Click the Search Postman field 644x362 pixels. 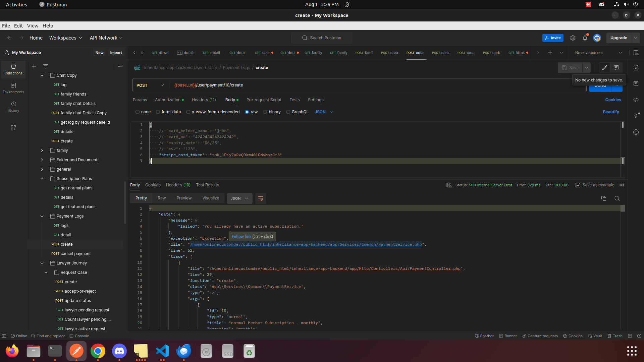[322, 38]
